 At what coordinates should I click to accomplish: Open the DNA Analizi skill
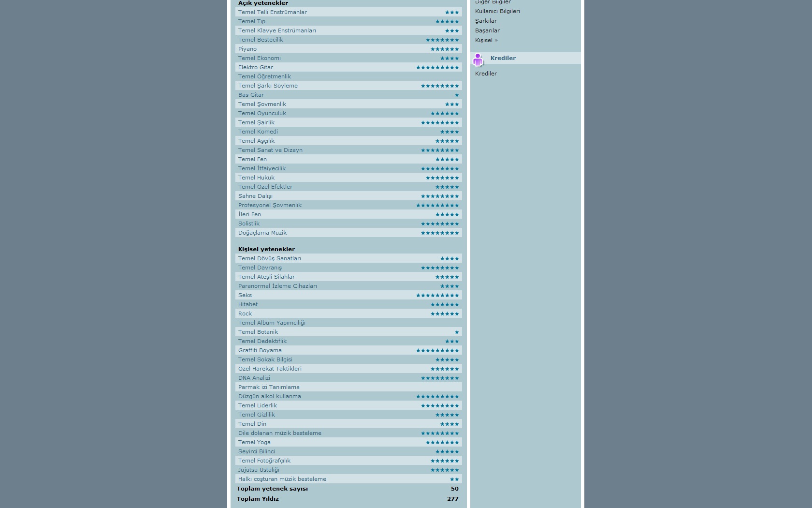click(254, 378)
